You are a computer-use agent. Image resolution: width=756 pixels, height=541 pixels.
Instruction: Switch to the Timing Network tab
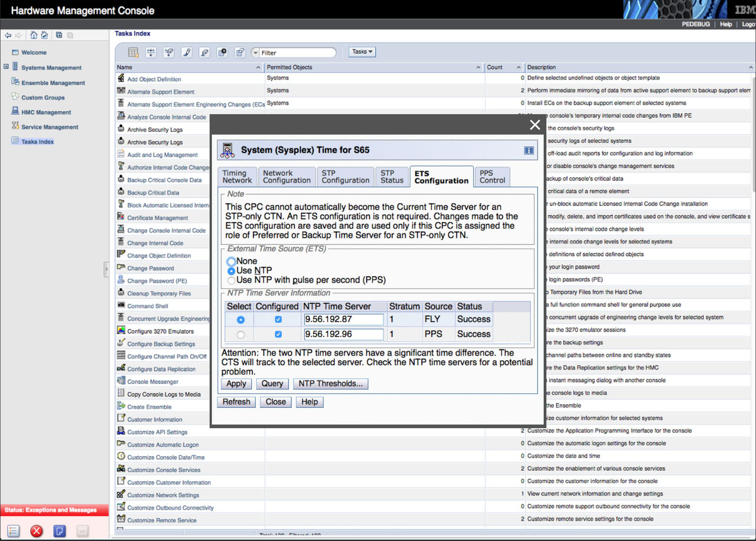tap(237, 177)
